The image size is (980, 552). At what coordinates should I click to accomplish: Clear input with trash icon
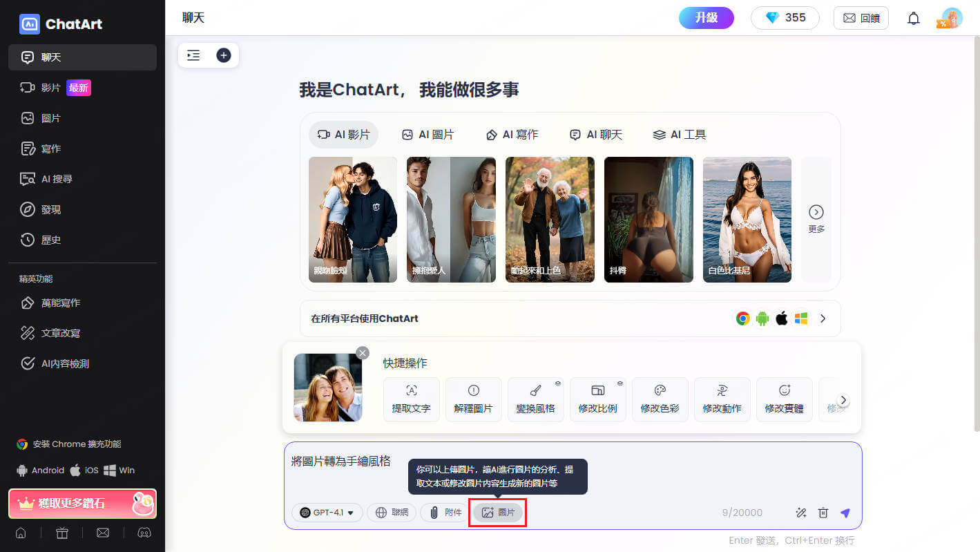[x=823, y=513]
